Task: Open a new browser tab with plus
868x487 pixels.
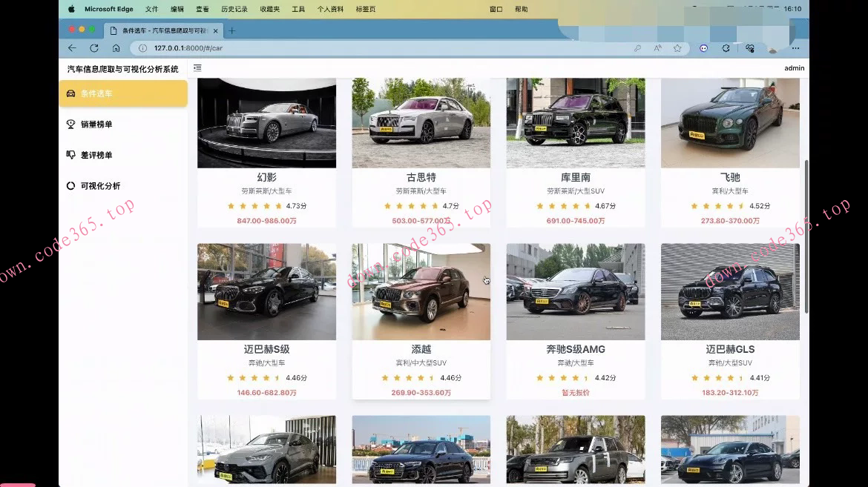Action: click(232, 30)
